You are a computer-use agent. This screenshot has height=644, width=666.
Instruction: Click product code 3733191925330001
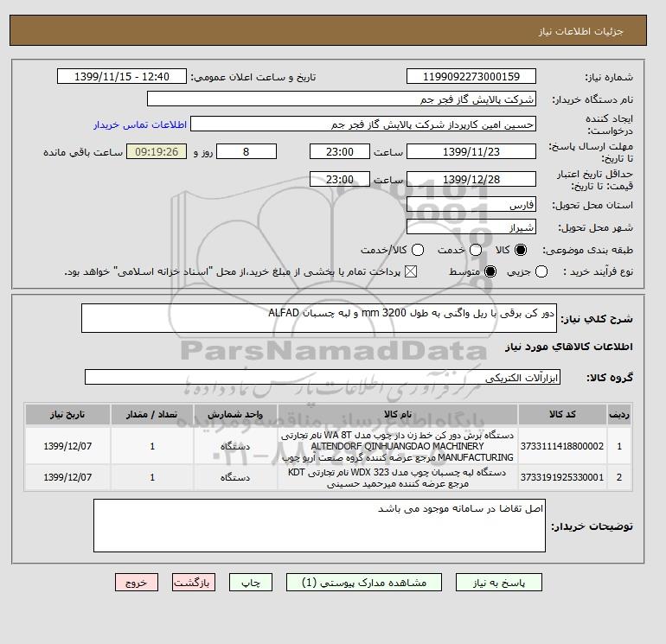coord(562,477)
